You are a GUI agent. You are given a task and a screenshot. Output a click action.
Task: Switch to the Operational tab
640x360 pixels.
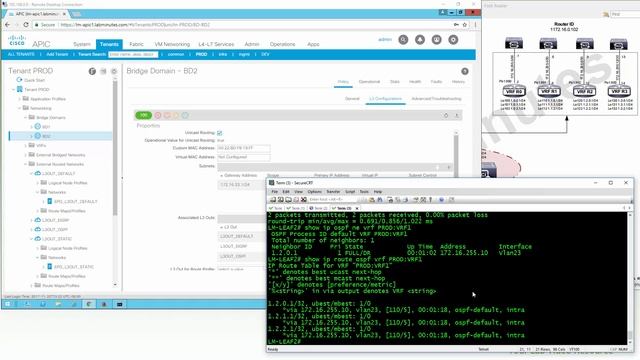click(369, 82)
